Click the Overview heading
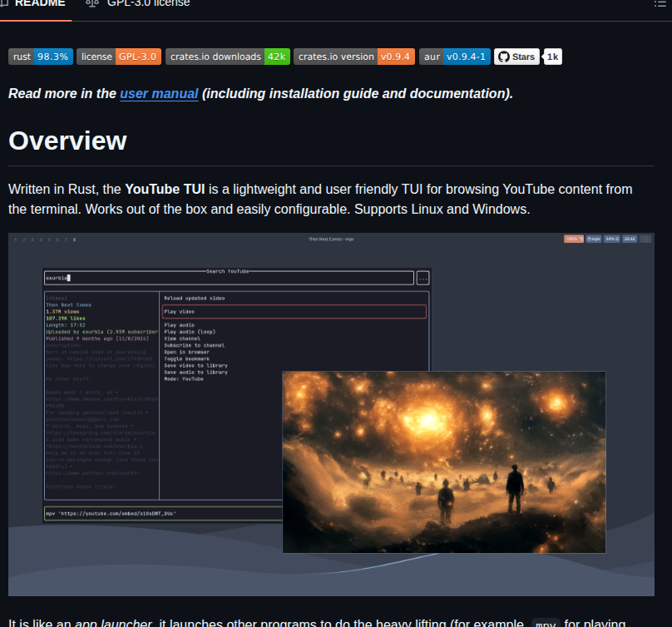 (x=67, y=141)
